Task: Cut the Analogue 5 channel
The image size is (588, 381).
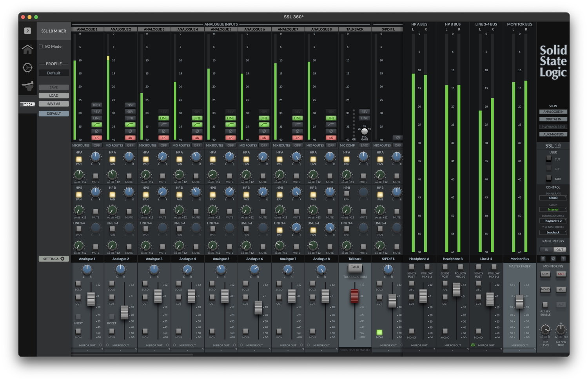Action: tap(212, 297)
